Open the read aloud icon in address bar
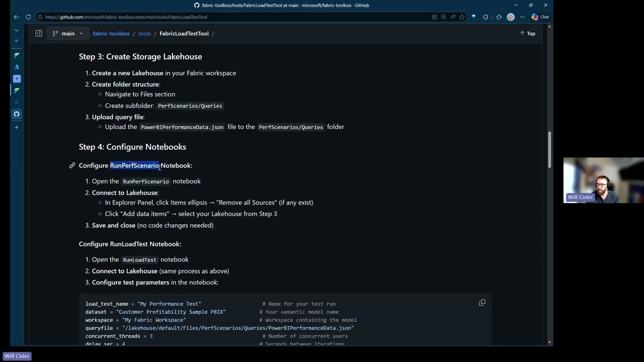This screenshot has width=644, height=362. coord(453,17)
